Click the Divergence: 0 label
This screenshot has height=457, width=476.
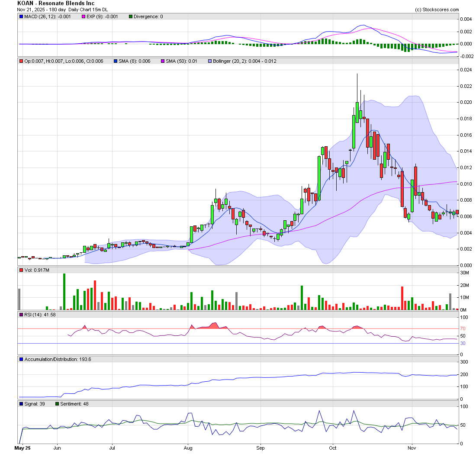[148, 17]
